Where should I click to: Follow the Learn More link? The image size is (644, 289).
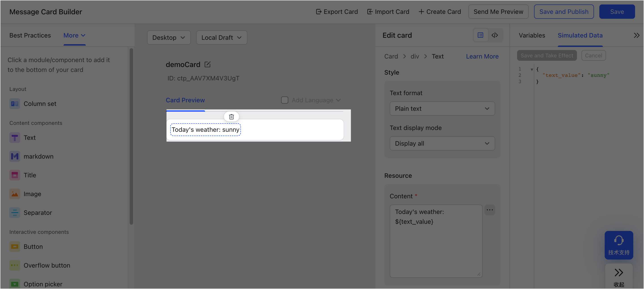click(482, 56)
